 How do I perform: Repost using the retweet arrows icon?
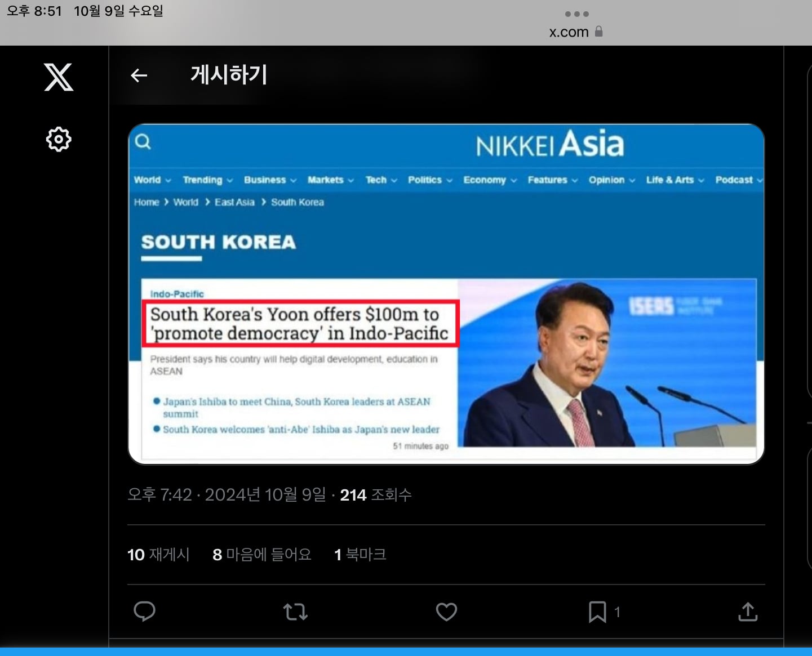click(295, 612)
